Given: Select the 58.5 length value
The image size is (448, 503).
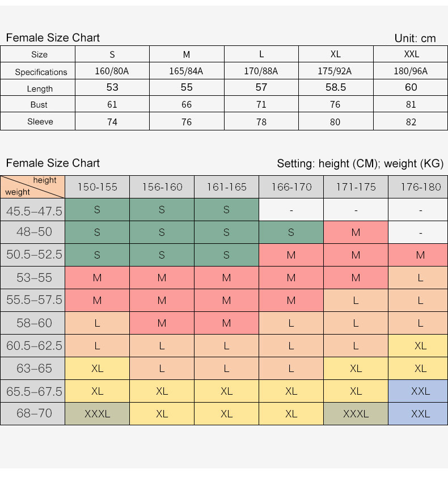Looking at the screenshot, I should coord(336,87).
